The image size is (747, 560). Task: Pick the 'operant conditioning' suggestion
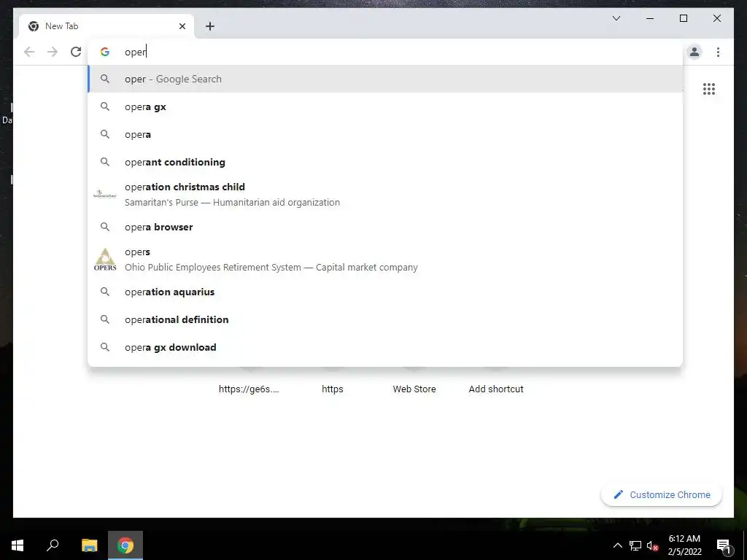(385, 162)
